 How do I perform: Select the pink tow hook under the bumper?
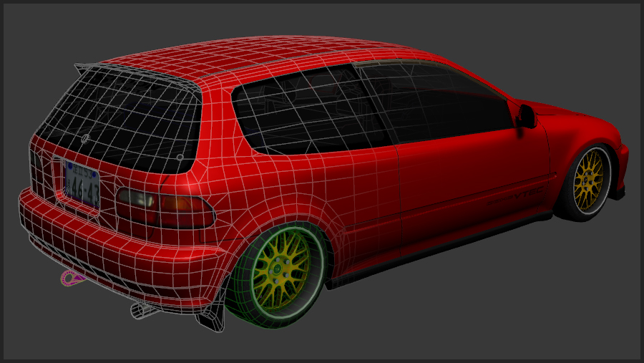coord(72,278)
